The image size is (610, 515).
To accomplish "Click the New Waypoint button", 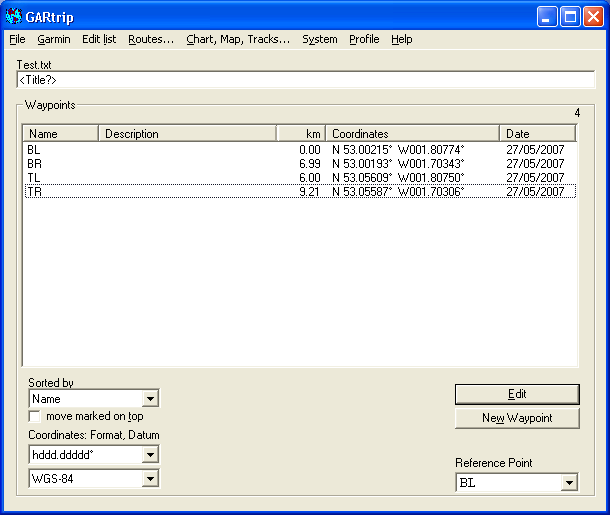I will click(517, 418).
